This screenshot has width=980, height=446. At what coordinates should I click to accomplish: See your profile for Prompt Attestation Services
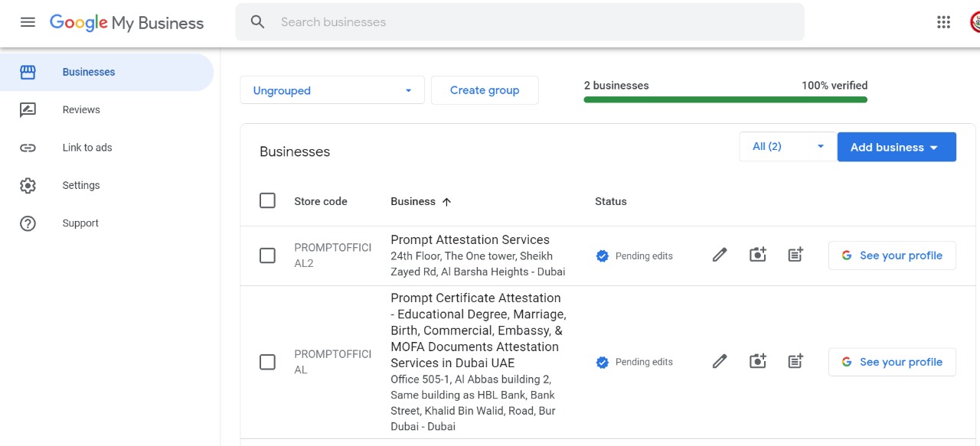coord(892,256)
